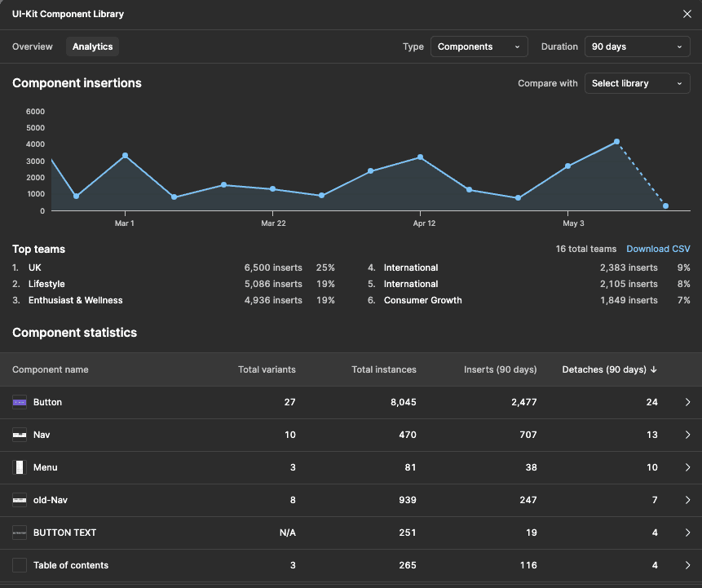Sort by the Total instances column header
This screenshot has width=702, height=588.
[x=383, y=369]
